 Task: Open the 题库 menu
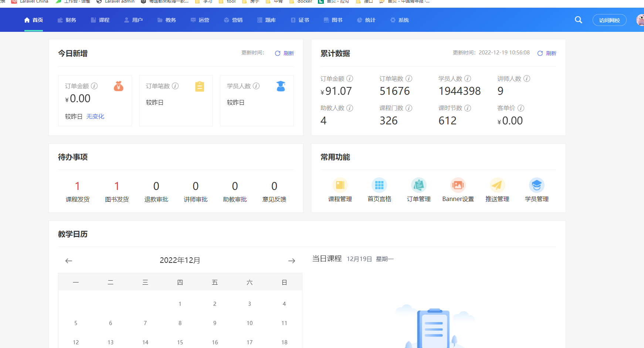pyautogui.click(x=267, y=20)
